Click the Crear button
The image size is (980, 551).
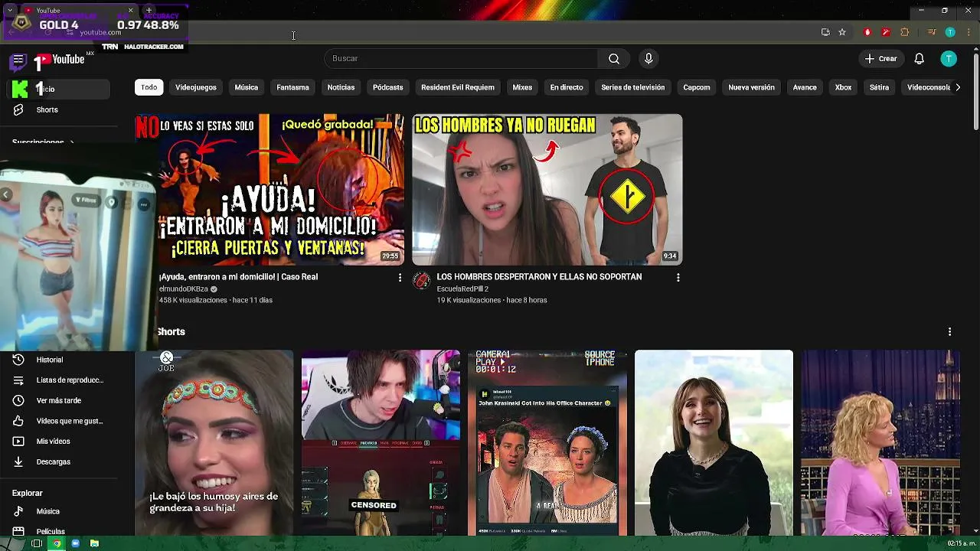coord(880,59)
